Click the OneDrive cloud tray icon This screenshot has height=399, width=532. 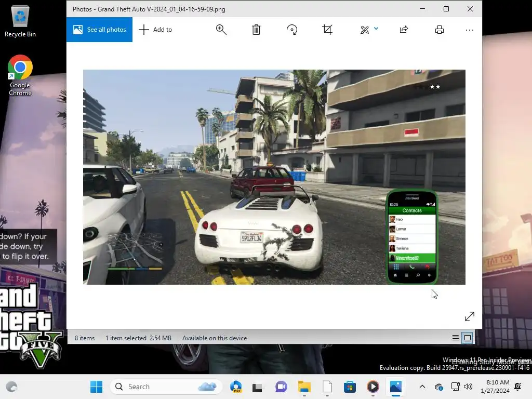tap(438, 387)
